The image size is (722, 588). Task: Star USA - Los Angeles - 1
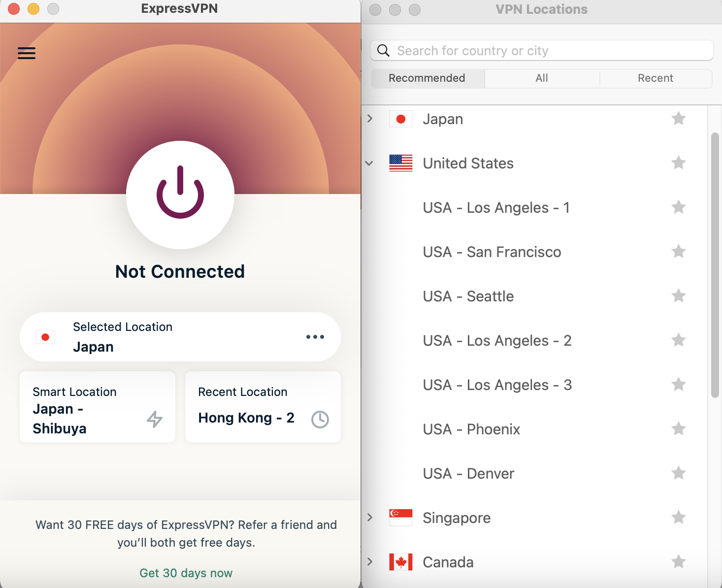point(679,207)
